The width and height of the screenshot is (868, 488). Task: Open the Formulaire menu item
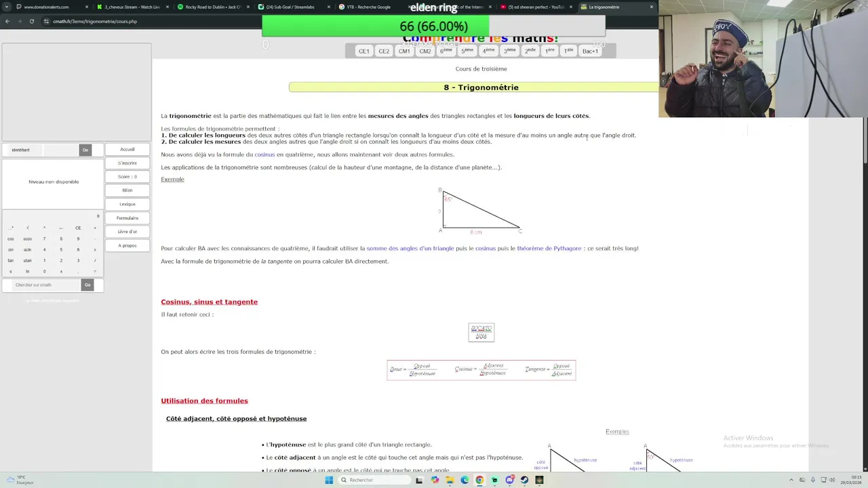[x=127, y=218]
